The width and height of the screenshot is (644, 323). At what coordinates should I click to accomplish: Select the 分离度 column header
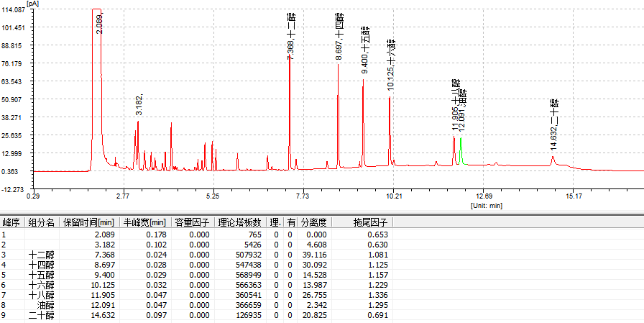pos(313,222)
